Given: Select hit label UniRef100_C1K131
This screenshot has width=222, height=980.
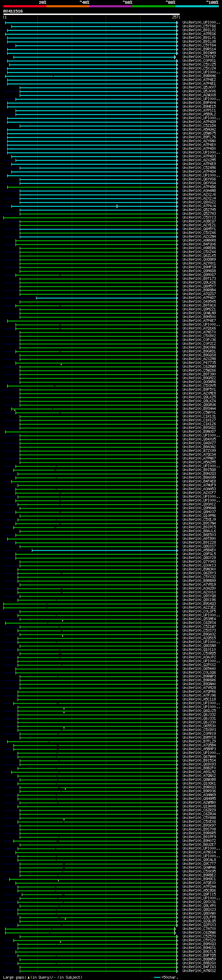Looking at the screenshot, I should point(199,416).
